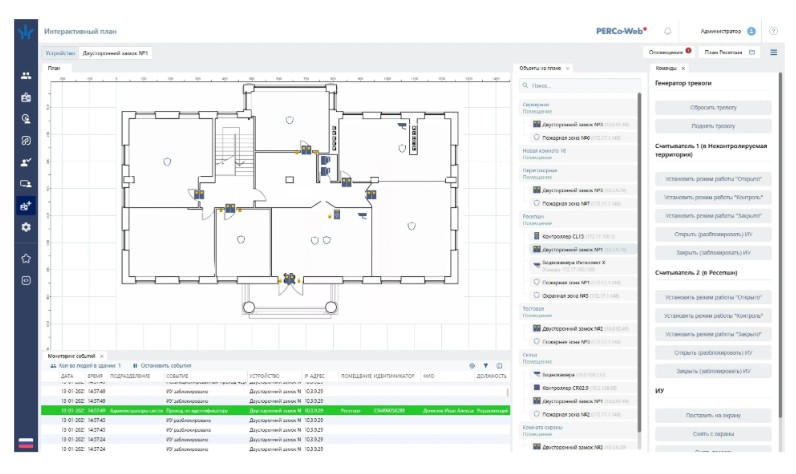Select Охранная зона №3 in objects list

pyautogui.click(x=566, y=296)
